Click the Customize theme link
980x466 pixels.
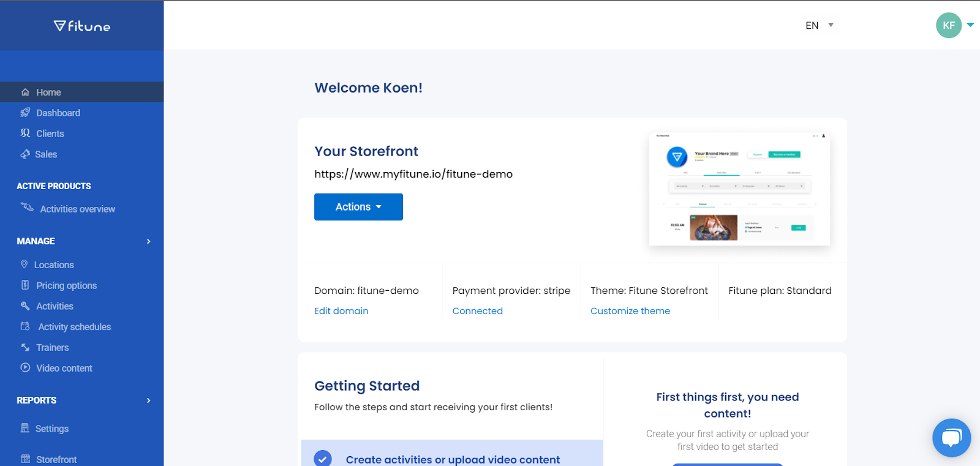tap(630, 311)
